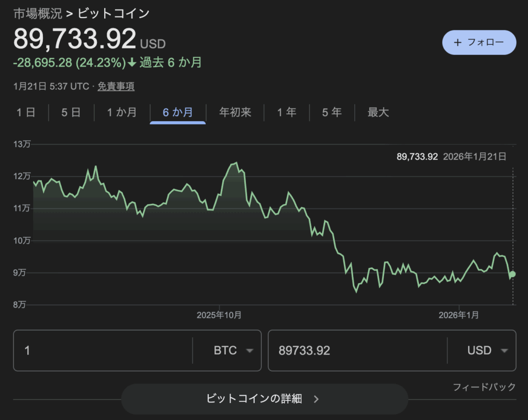The image size is (528, 420).
Task: Select the 1日 time range tab
Action: coord(26,112)
